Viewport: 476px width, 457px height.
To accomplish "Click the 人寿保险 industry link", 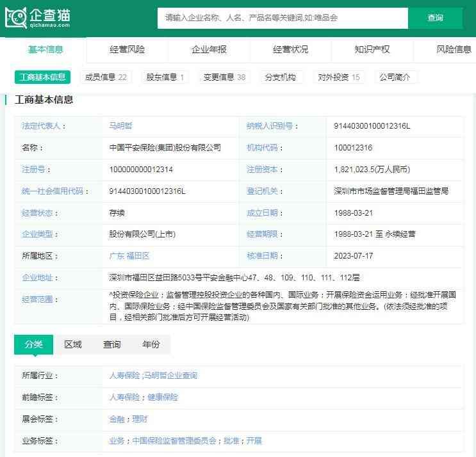I will point(124,376).
